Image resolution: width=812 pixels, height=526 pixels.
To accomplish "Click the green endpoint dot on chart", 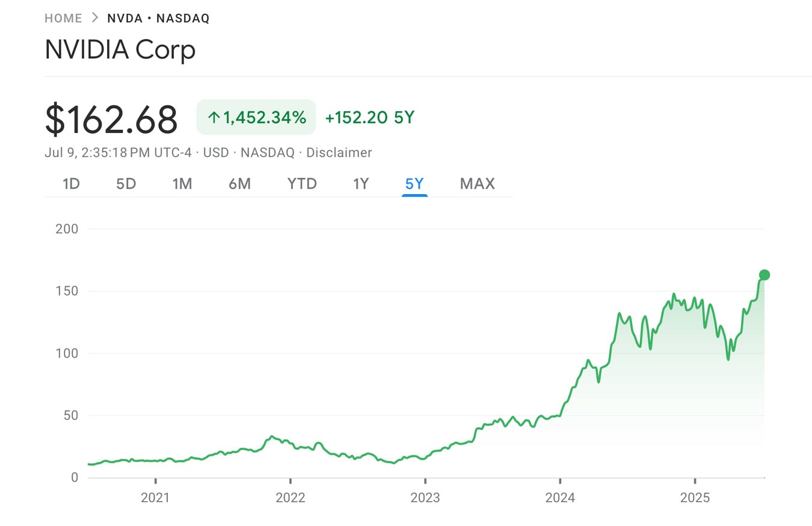I will [764, 274].
